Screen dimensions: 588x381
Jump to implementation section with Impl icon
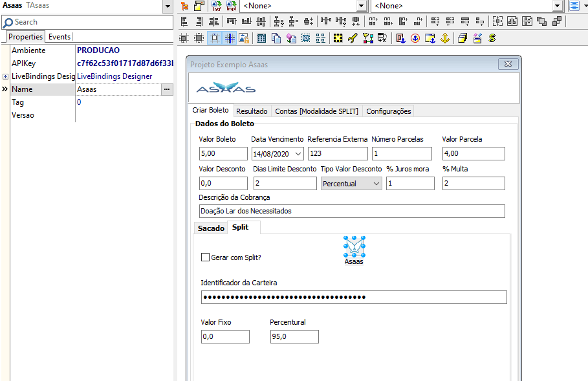coord(232,6)
